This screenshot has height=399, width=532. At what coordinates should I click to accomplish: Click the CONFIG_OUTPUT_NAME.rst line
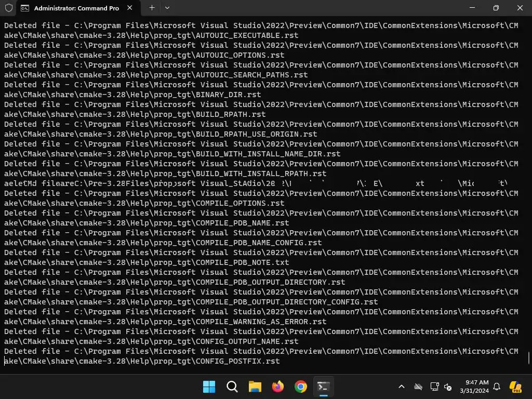(x=151, y=341)
